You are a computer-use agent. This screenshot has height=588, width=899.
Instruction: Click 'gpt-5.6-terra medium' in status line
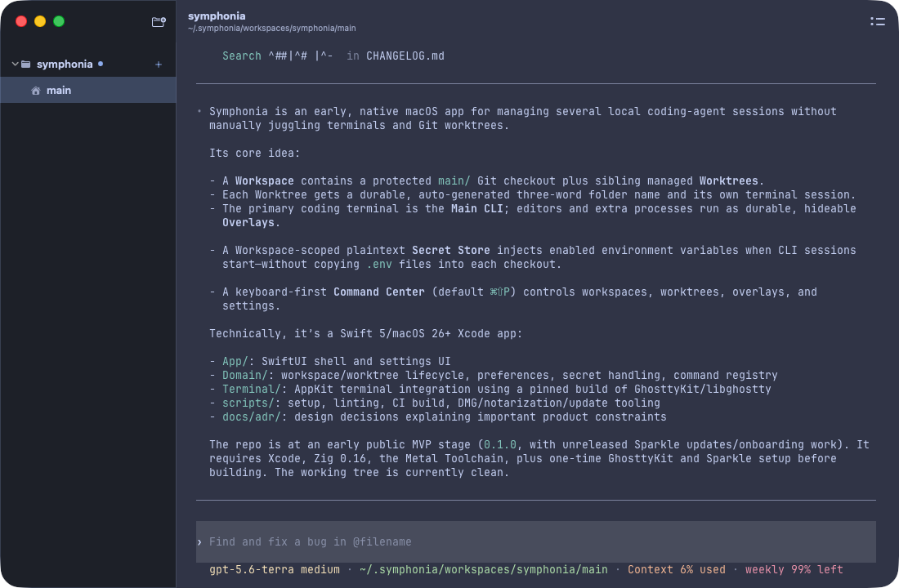pos(275,570)
